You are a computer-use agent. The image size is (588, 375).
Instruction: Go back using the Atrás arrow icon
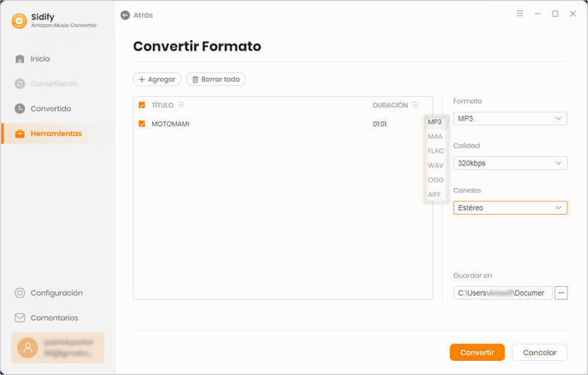point(125,15)
